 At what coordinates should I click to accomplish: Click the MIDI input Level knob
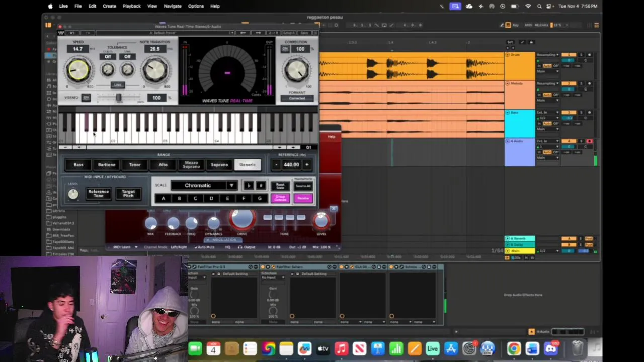[x=73, y=194]
